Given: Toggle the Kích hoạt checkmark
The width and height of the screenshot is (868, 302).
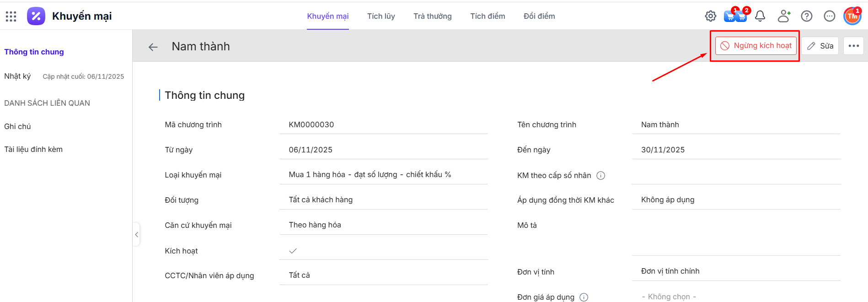Looking at the screenshot, I should click(293, 251).
